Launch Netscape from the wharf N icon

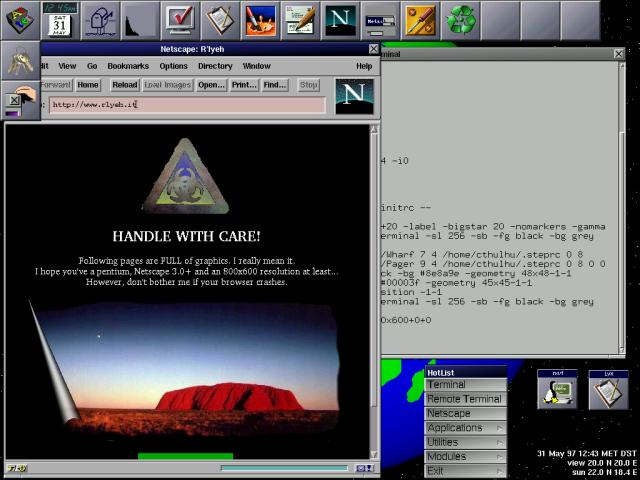point(340,20)
